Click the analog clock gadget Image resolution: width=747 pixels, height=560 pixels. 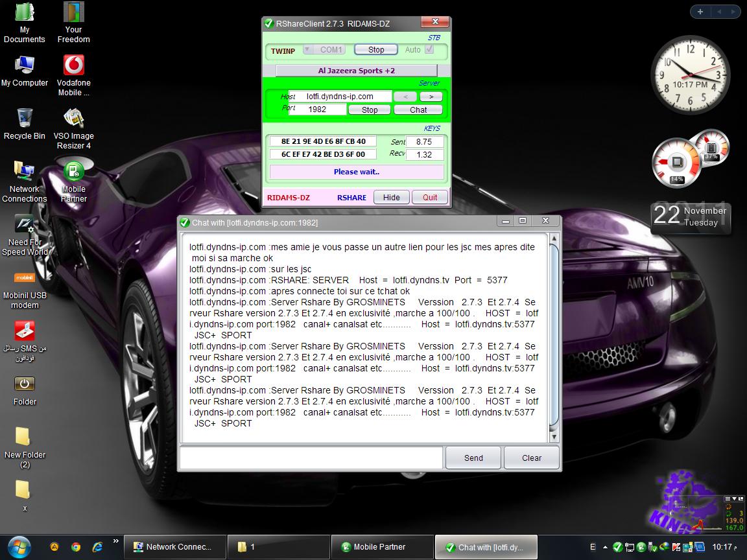pyautogui.click(x=691, y=75)
